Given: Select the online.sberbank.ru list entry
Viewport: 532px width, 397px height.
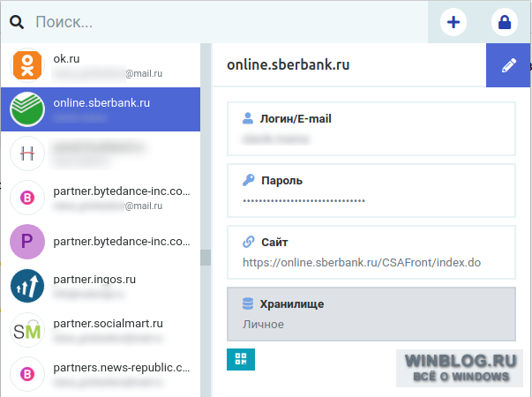Looking at the screenshot, I should click(x=101, y=109).
